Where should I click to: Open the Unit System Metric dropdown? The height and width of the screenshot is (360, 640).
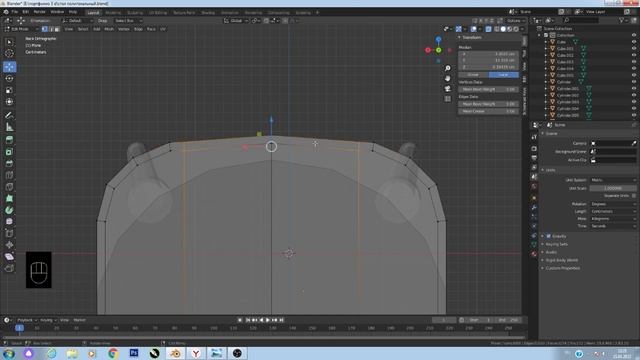tap(613, 180)
